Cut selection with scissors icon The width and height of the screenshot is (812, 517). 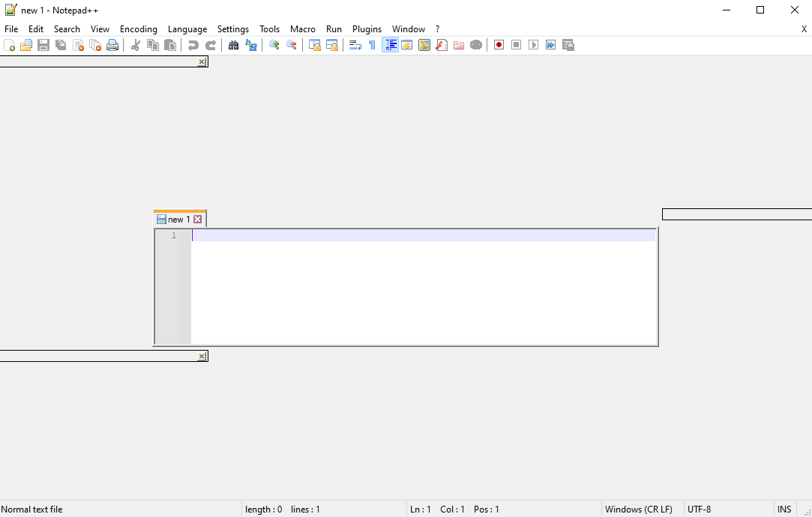pyautogui.click(x=136, y=45)
